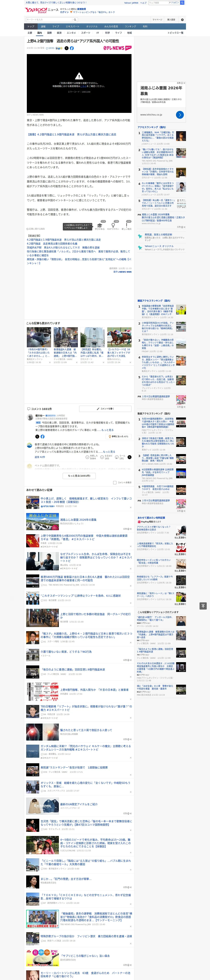The height and width of the screenshot is (980, 210).
Task: Click the blue arrow on the 湘南ふじみ霊園 ad
Action: click(x=180, y=114)
